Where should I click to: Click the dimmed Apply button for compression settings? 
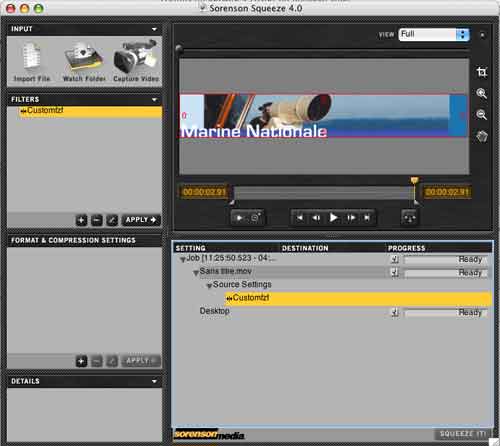[141, 361]
